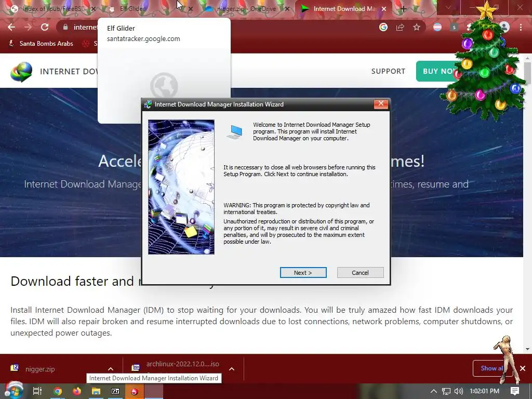This screenshot has height=399, width=532.
Task: Click the Google icon in the address bar
Action: pyautogui.click(x=383, y=27)
